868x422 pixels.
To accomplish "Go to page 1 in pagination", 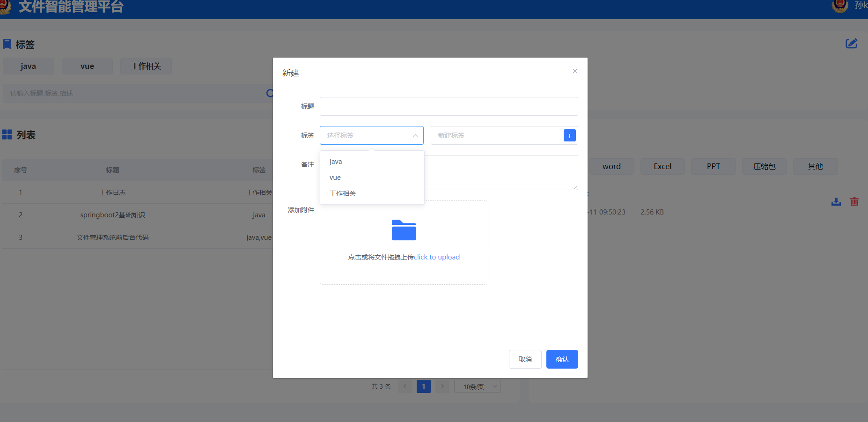I will tap(424, 386).
